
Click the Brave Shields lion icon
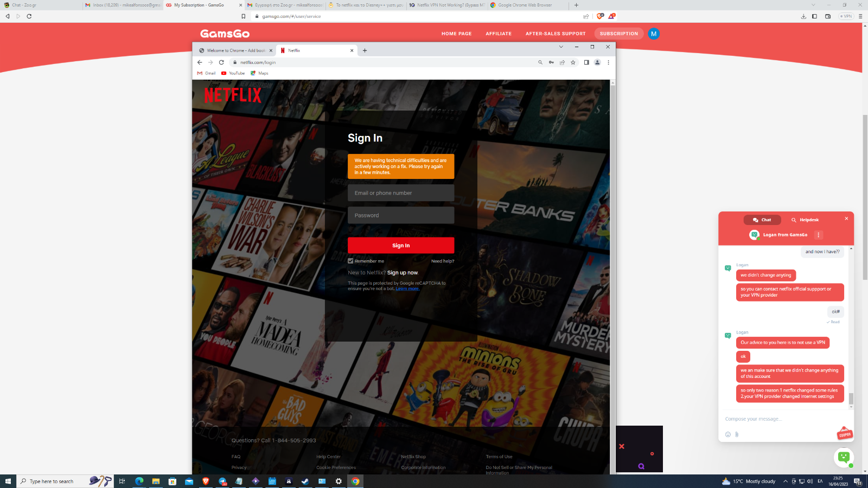(x=599, y=16)
